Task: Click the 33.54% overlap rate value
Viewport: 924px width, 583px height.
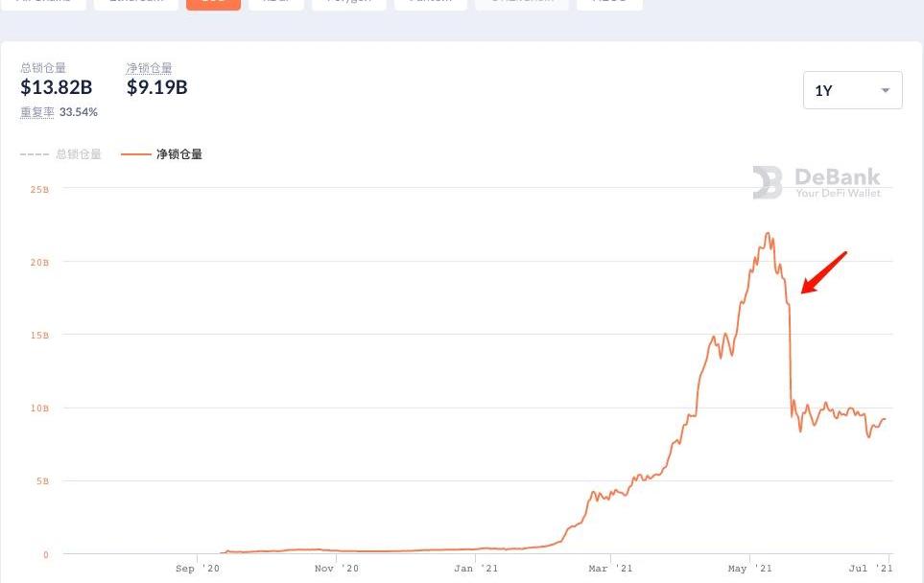Action: coord(79,112)
